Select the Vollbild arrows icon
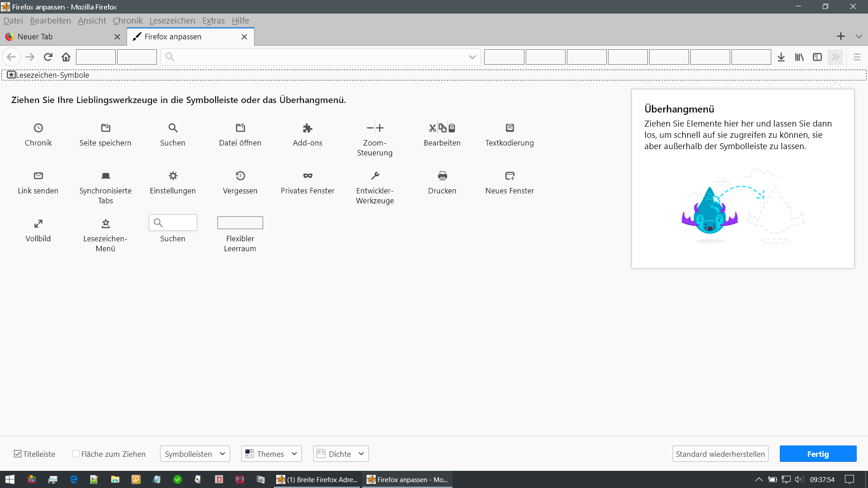The height and width of the screenshot is (488, 868). coord(38,224)
